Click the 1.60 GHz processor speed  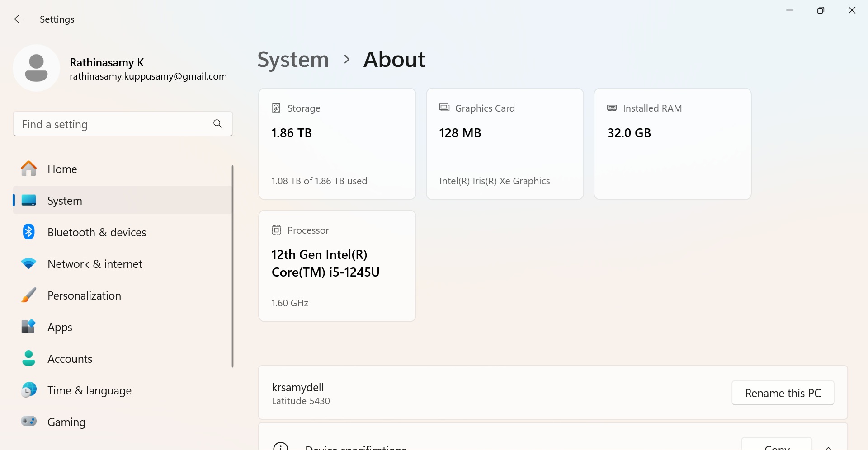point(290,303)
